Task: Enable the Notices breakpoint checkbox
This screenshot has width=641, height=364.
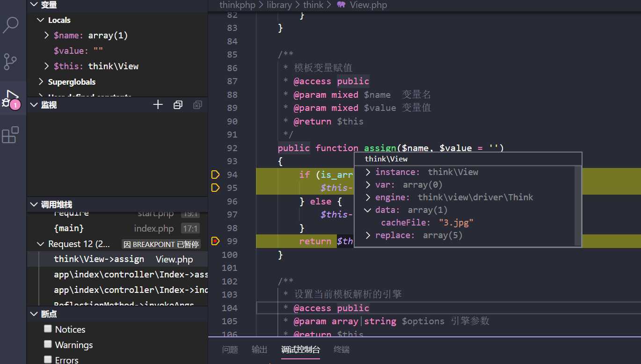Action: coord(48,329)
